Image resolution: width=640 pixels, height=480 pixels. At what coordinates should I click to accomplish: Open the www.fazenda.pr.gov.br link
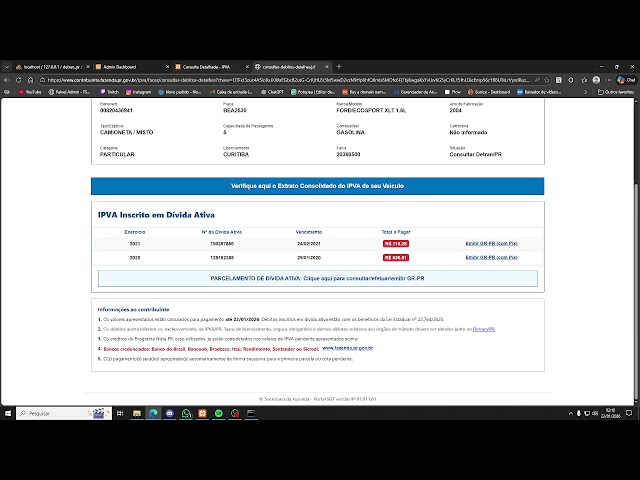click(x=347, y=348)
